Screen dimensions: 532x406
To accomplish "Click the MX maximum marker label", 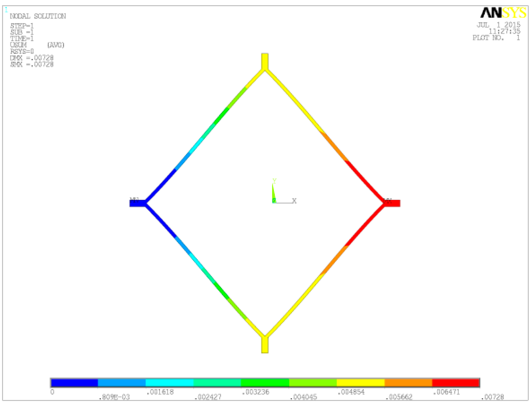I will [x=387, y=201].
